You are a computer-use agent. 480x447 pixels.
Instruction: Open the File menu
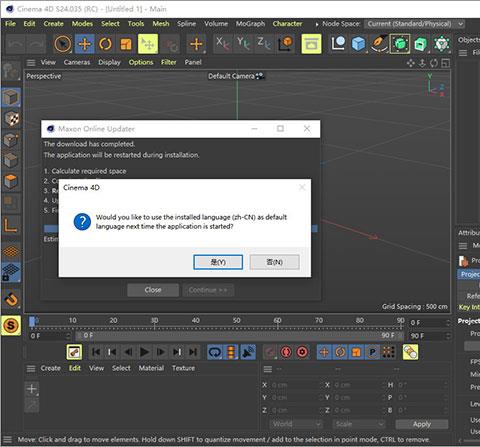[10, 24]
